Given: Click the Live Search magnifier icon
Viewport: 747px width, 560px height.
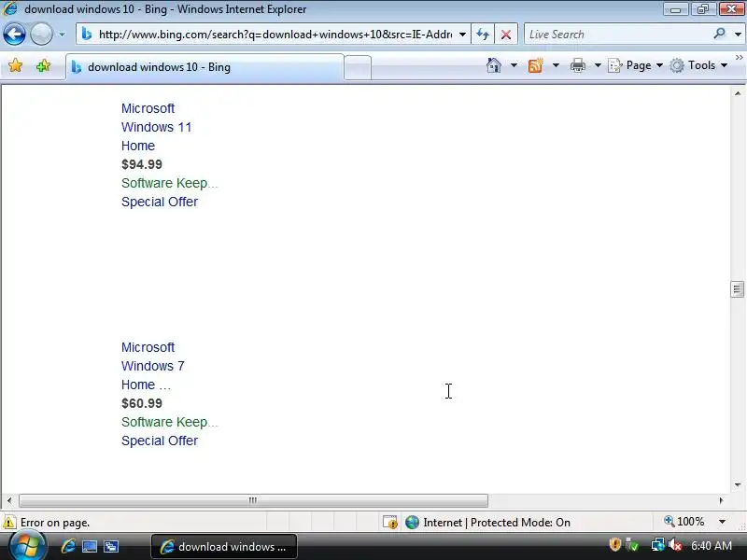Looking at the screenshot, I should point(719,34).
